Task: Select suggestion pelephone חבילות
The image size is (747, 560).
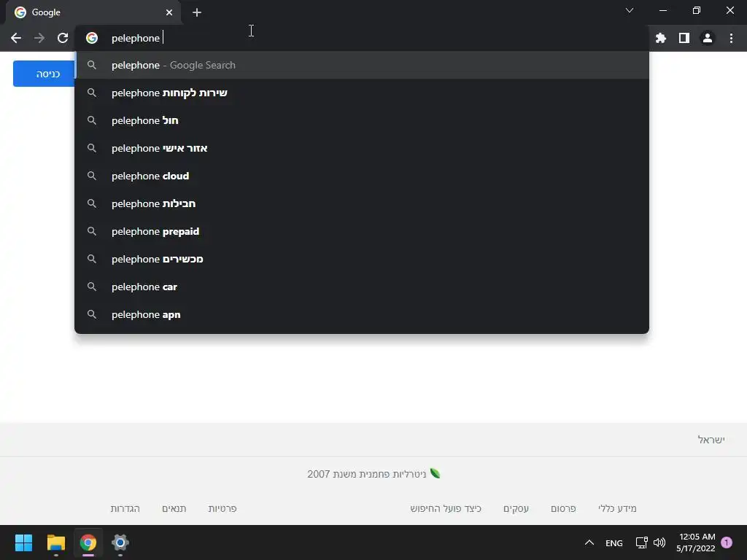Action: click(x=362, y=204)
